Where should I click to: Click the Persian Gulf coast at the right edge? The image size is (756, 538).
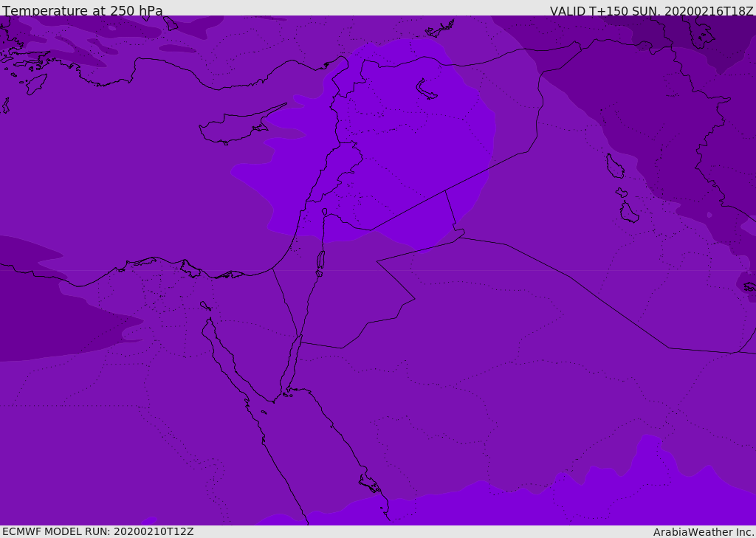(x=747, y=284)
